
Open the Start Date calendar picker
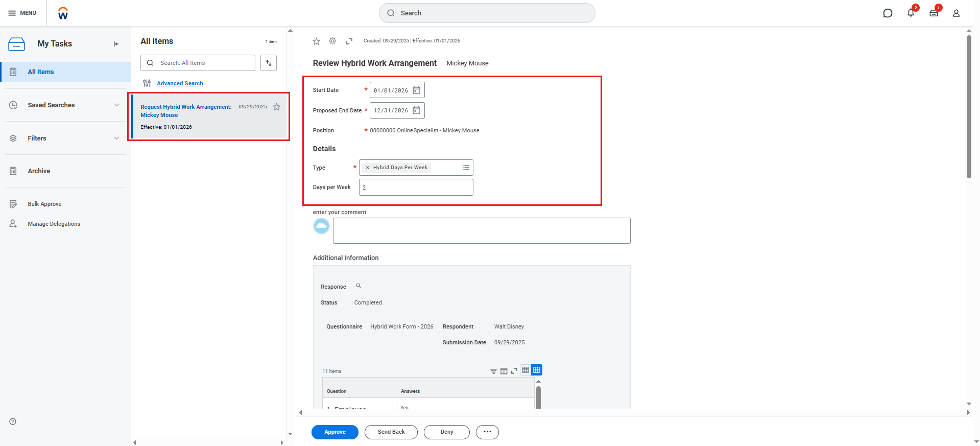point(417,90)
